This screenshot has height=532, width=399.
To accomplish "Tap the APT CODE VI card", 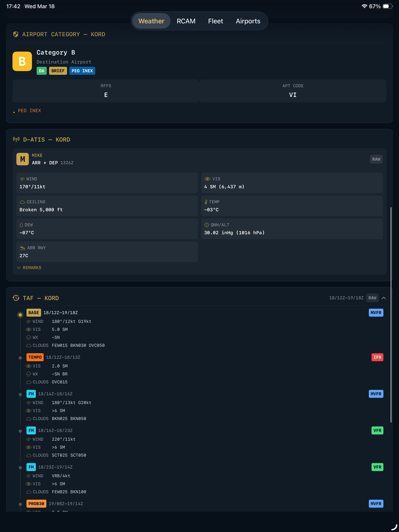I will tap(293, 91).
